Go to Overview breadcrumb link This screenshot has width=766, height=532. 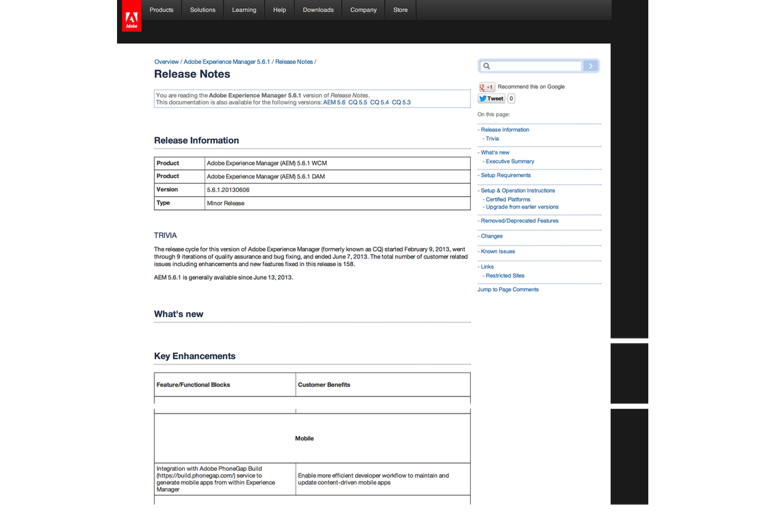pyautogui.click(x=167, y=62)
